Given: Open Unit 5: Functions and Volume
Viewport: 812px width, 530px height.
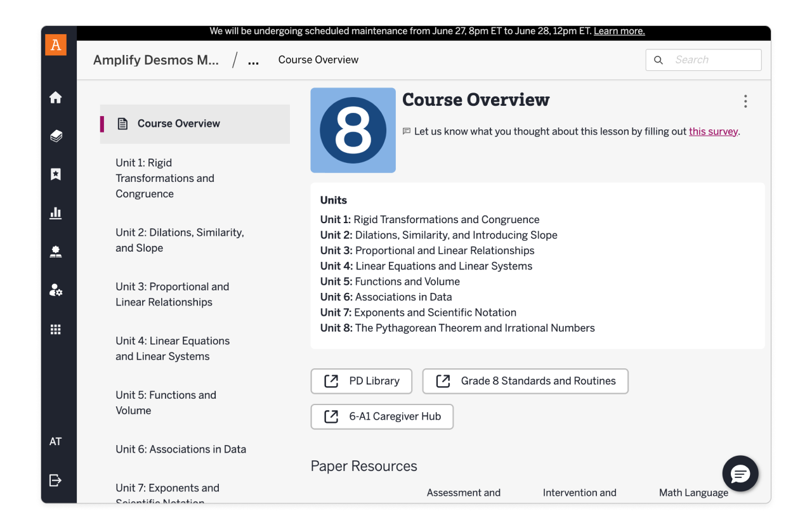Looking at the screenshot, I should tap(166, 403).
